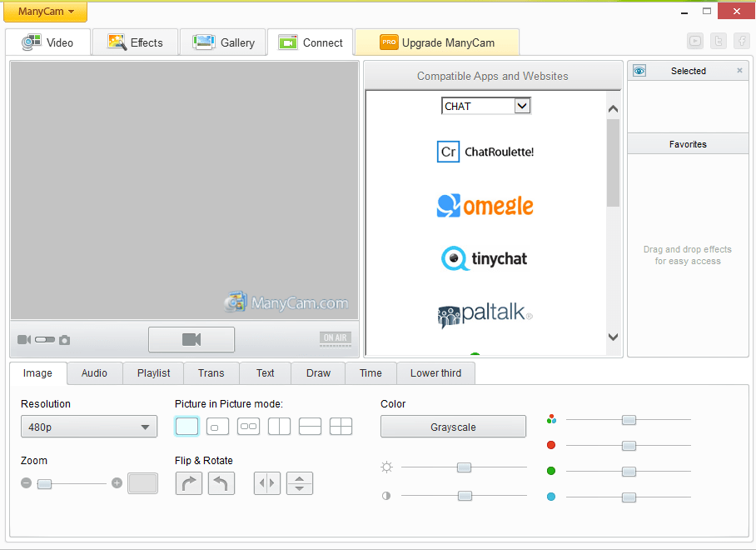
Task: Toggle the Grayscale button
Action: 453,427
